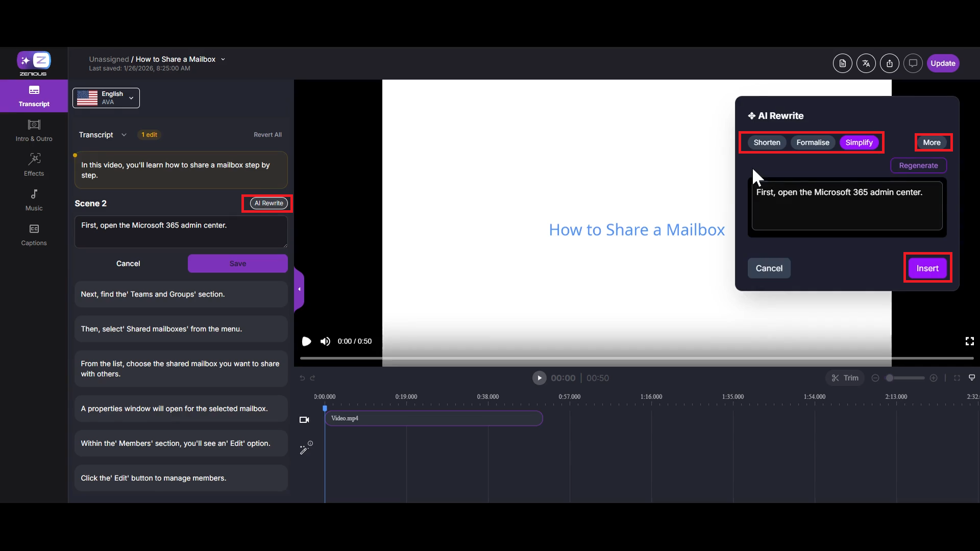
Task: Select the Formalise rewrite option
Action: pos(813,142)
